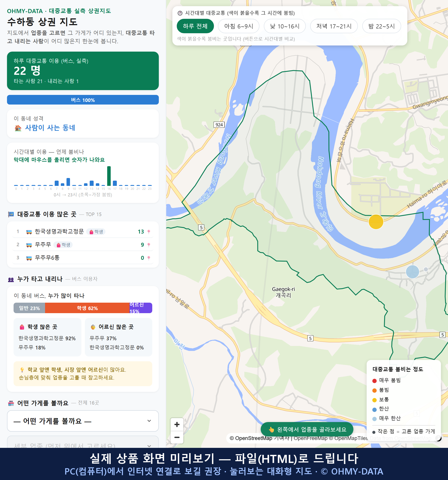This screenshot has height=480, width=448.
Task: Click the 학생 tag on 무주무 row
Action: (63, 245)
